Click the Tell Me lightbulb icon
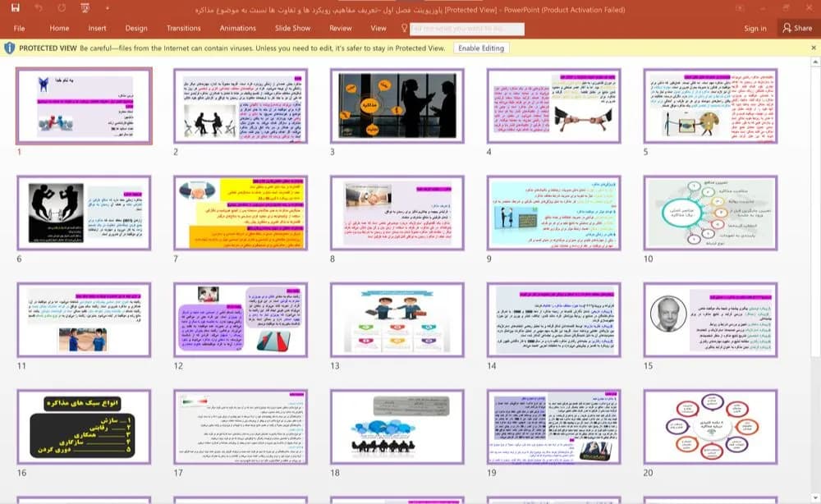This screenshot has height=504, width=821. click(x=404, y=28)
